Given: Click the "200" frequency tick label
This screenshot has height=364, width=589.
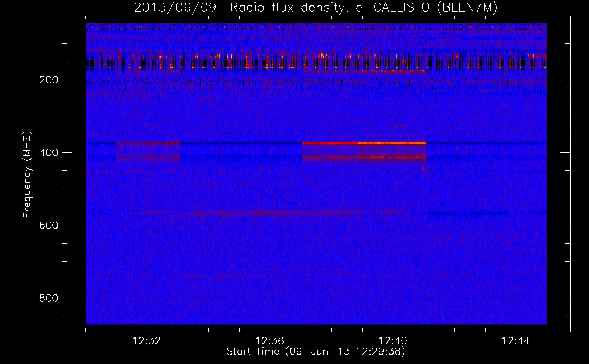Looking at the screenshot, I should point(49,80).
